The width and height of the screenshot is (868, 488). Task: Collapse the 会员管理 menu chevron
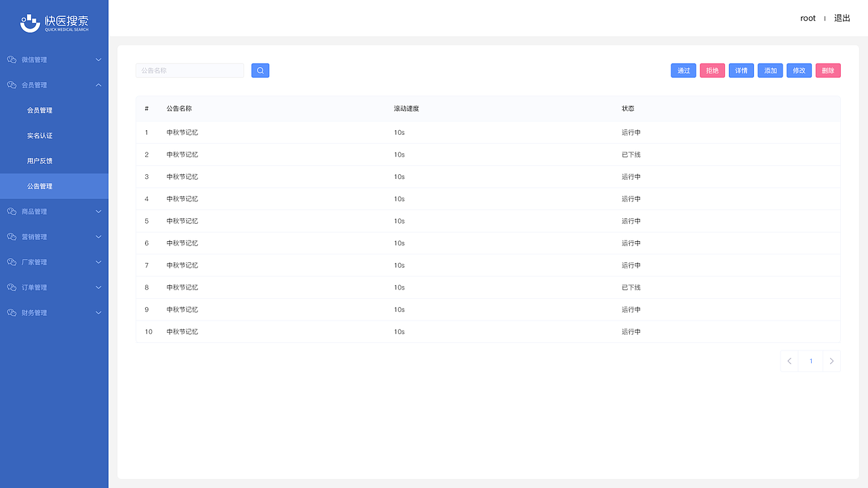pos(98,85)
